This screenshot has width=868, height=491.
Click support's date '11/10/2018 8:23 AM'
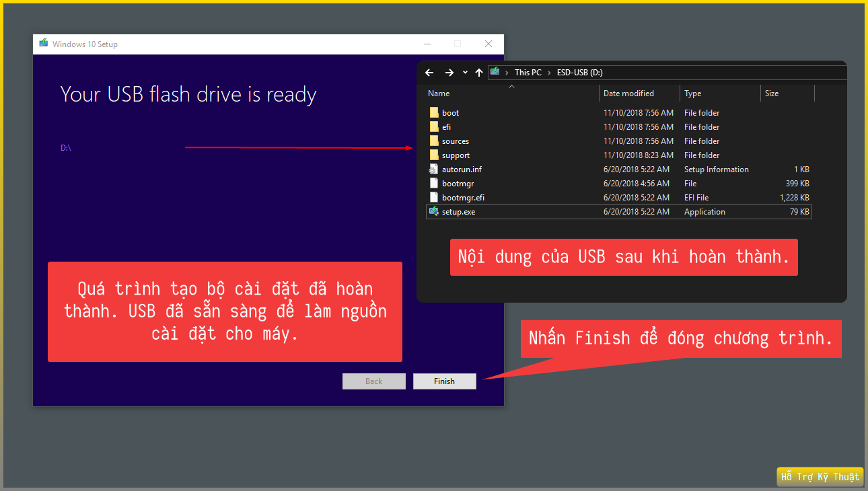(639, 155)
